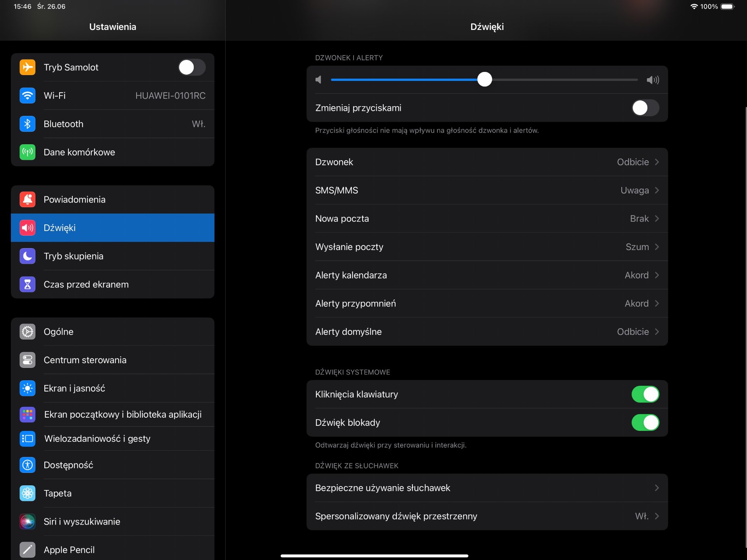747x560 pixels.
Task: Tap the Bluetooth icon
Action: click(27, 124)
